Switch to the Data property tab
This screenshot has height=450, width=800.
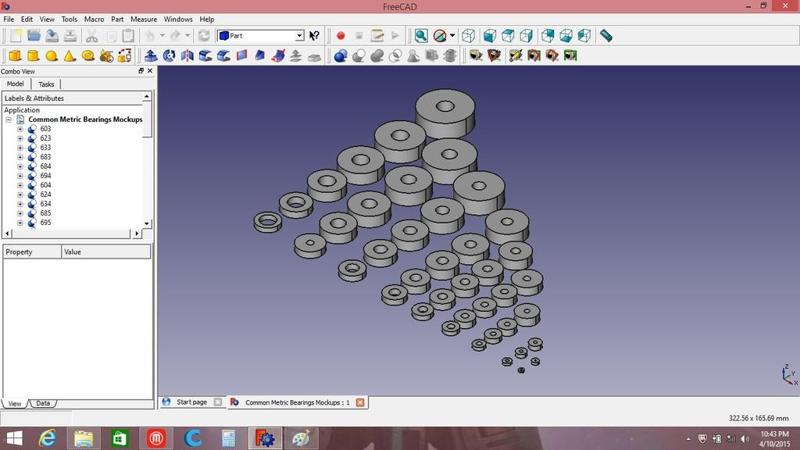(x=43, y=403)
